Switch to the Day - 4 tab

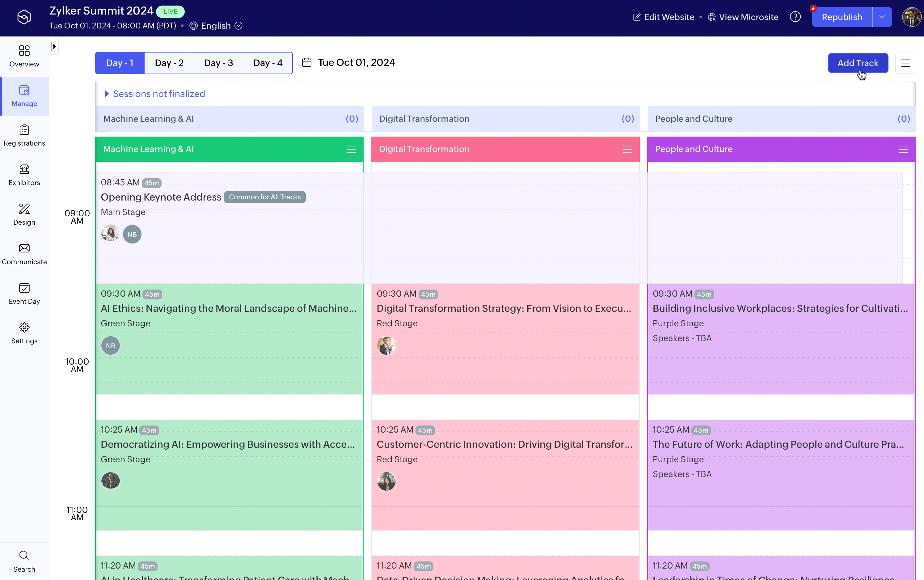[268, 63]
